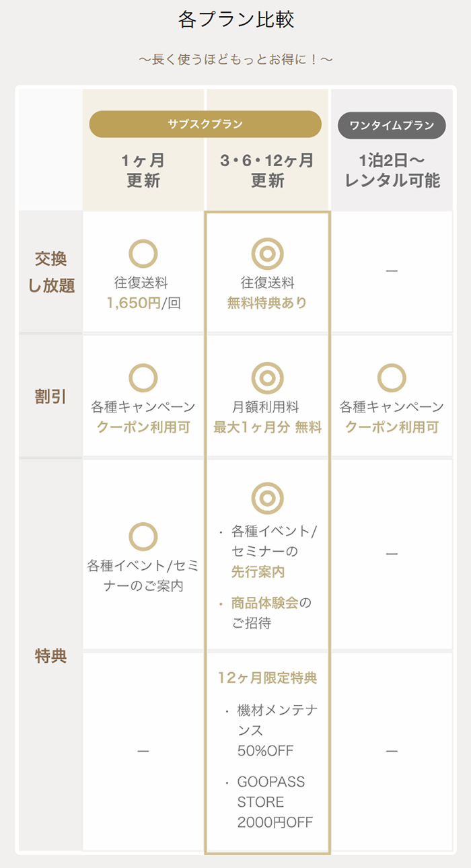Click the double circle icon above 先行案内 list
The width and height of the screenshot is (471, 868).
(267, 499)
